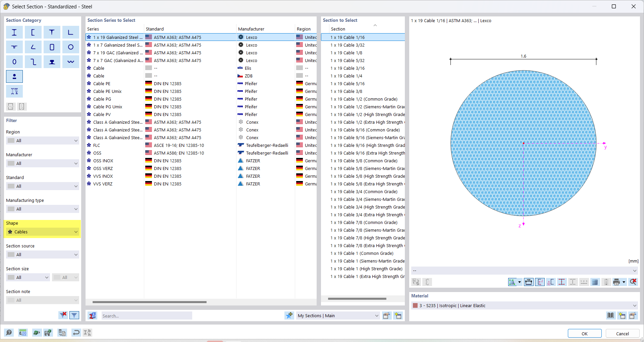Open the Material dropdown showing S235
The width and height of the screenshot is (644, 342).
point(525,305)
